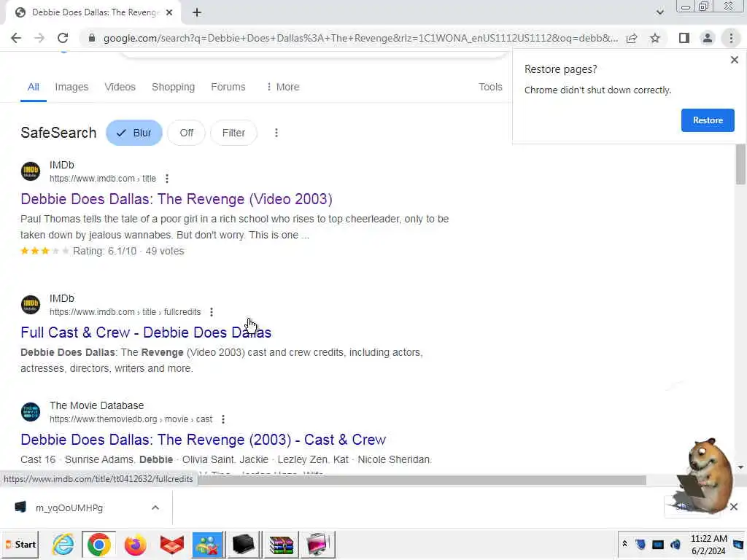747x560 pixels.
Task: Click network monitor icon in tray
Action: [658, 544]
